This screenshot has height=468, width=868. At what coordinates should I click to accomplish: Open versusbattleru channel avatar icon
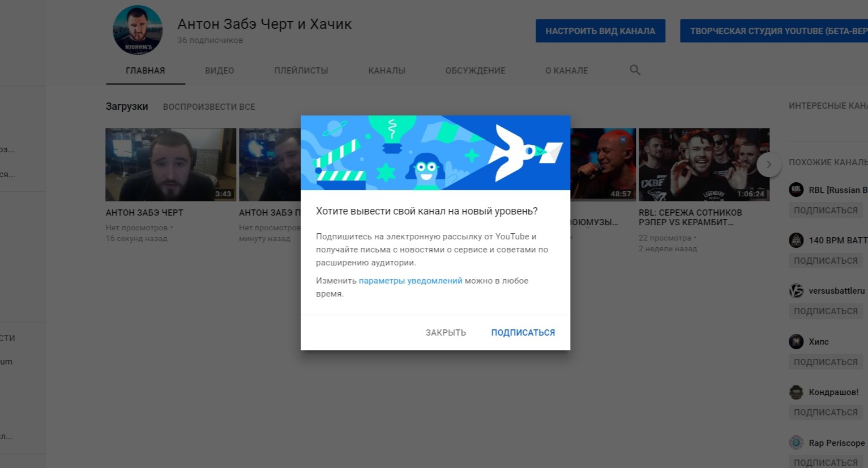click(796, 291)
